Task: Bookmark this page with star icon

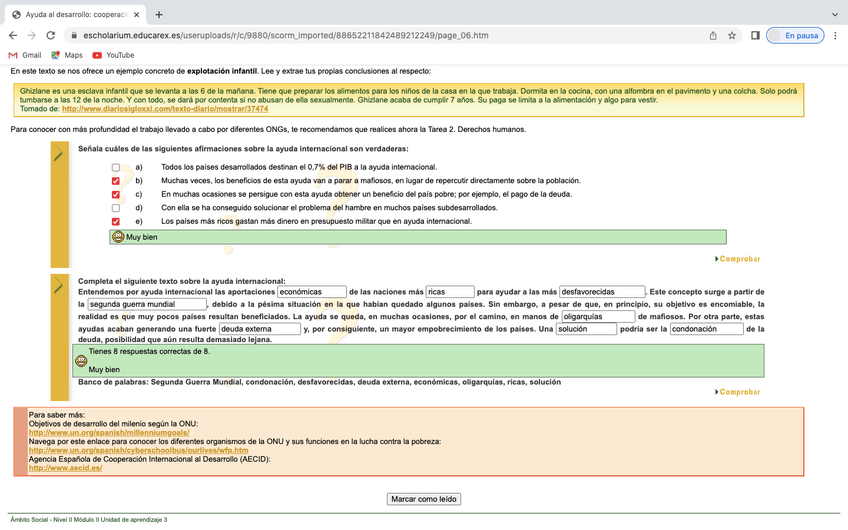Action: coord(732,35)
